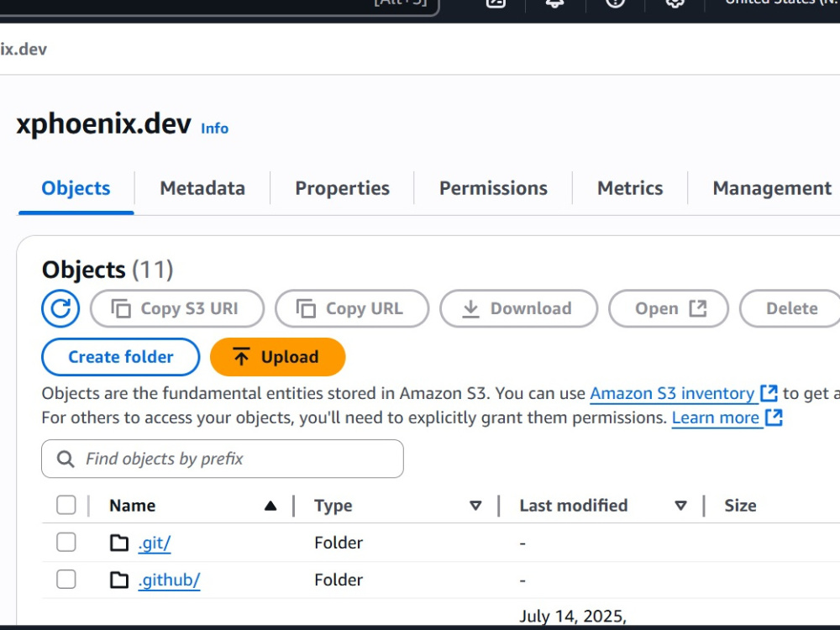This screenshot has width=840, height=630.
Task: Open the region selector in top bar
Action: point(782,3)
